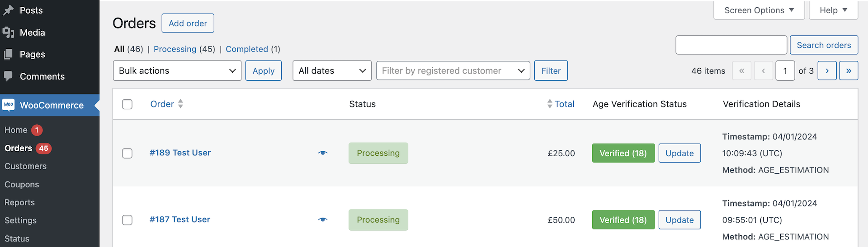This screenshot has width=868, height=247.
Task: Update age verification for order #189
Action: pos(679,153)
